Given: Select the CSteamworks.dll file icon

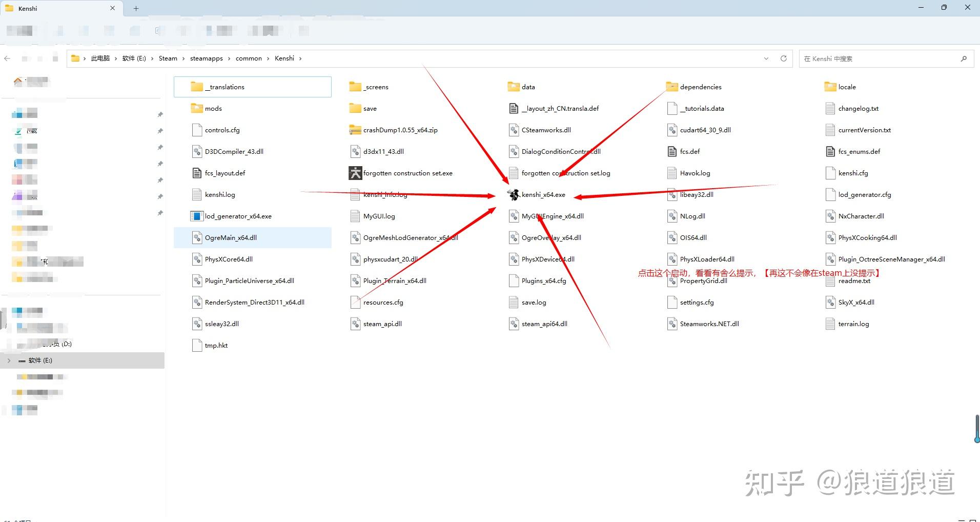Looking at the screenshot, I should [x=514, y=130].
